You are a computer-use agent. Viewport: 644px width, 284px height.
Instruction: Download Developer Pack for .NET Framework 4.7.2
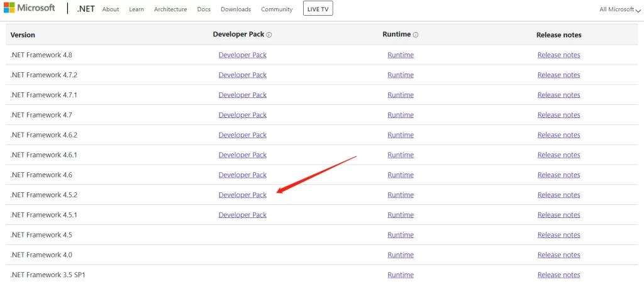(x=242, y=75)
